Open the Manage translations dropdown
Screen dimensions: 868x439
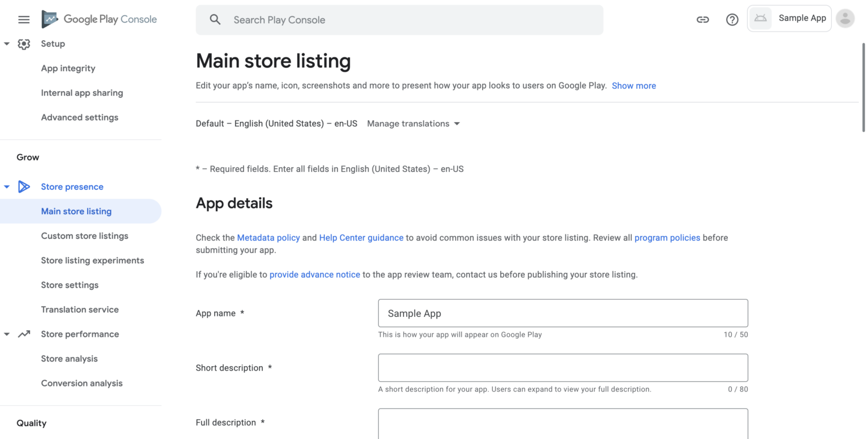(x=414, y=124)
